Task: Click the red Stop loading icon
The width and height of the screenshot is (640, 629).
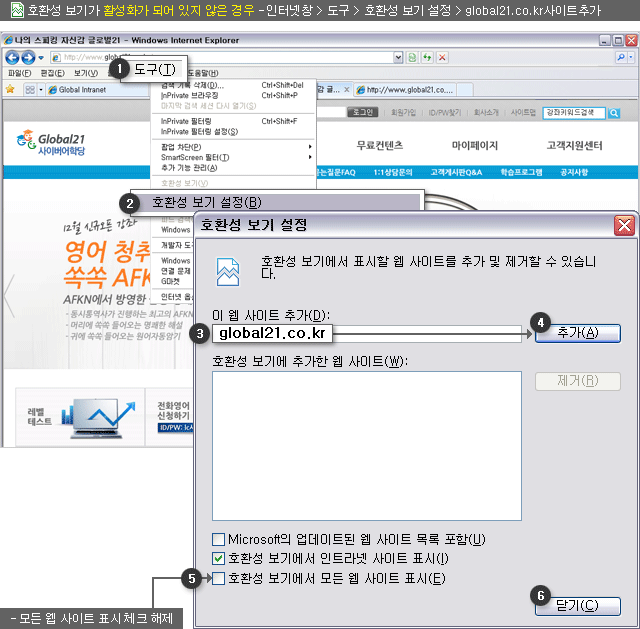Action: [443, 58]
